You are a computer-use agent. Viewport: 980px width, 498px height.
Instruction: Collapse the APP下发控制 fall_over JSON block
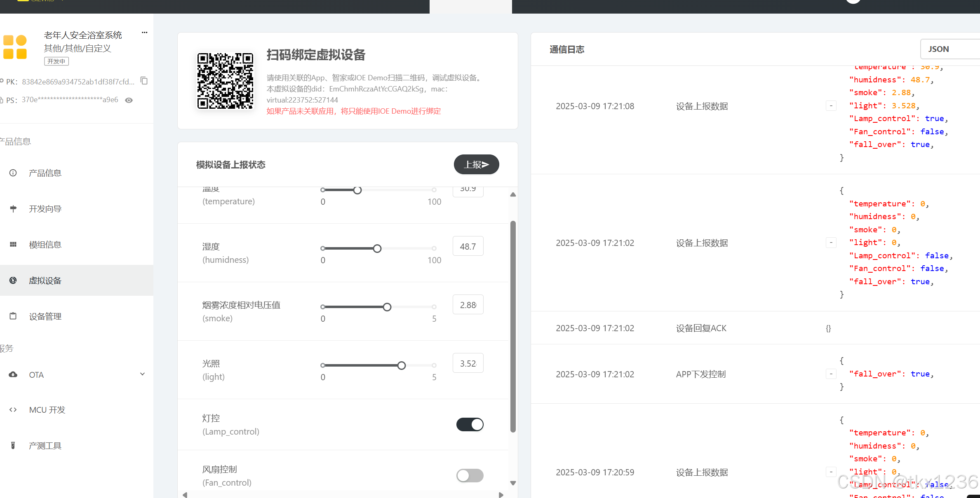point(831,374)
